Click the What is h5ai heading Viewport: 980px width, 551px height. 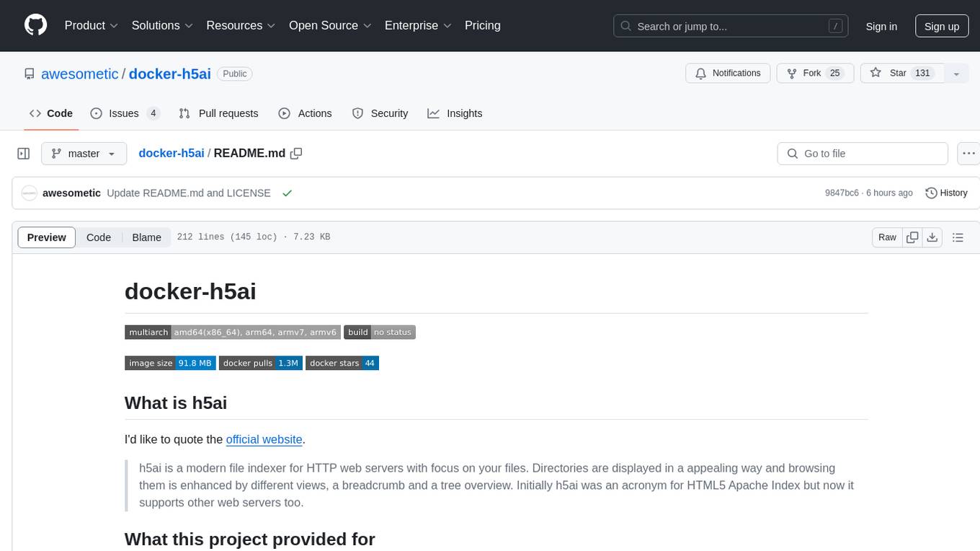[x=176, y=402]
